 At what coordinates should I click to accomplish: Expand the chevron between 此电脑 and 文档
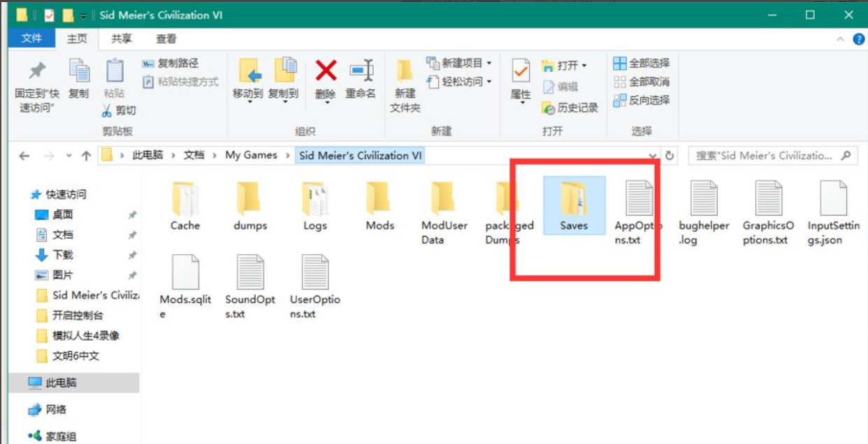pos(173,156)
